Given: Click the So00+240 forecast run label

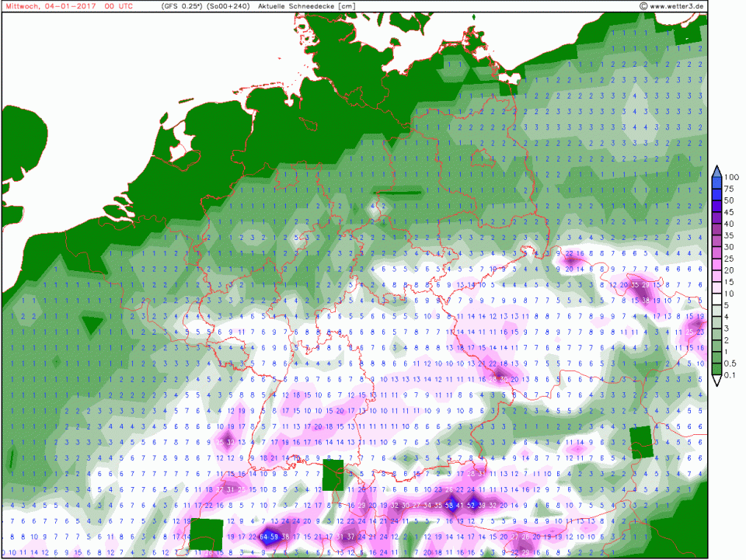Looking at the screenshot, I should 228,6.
